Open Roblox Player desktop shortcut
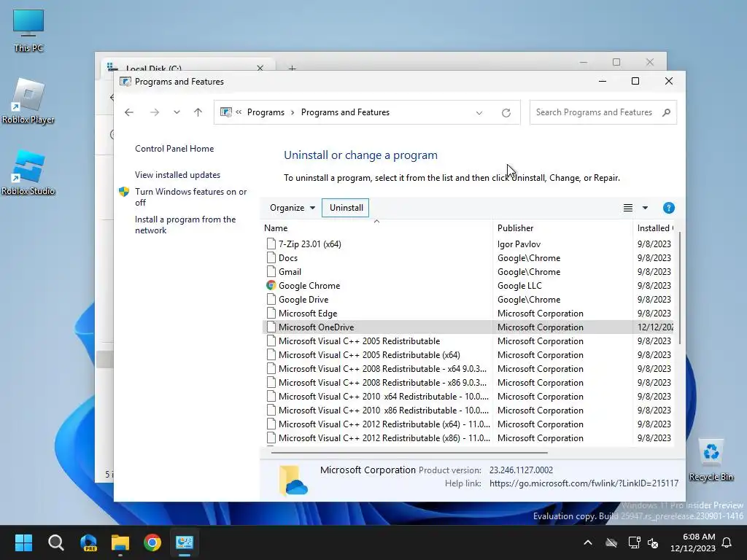747x560 pixels. (x=28, y=101)
